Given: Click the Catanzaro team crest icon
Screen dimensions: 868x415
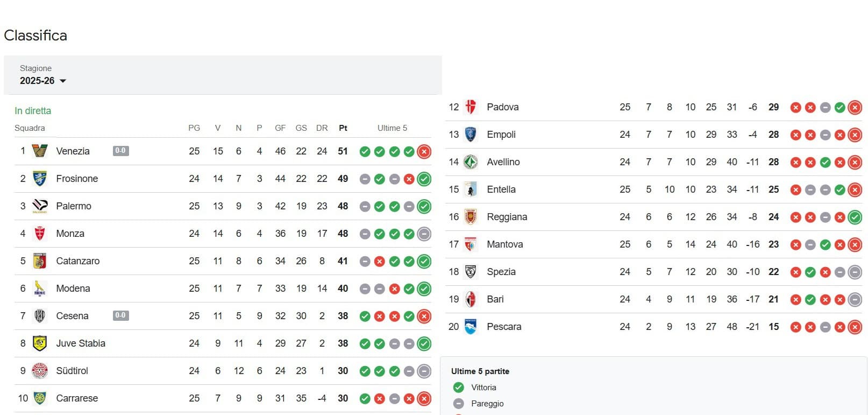Looking at the screenshot, I should (40, 261).
